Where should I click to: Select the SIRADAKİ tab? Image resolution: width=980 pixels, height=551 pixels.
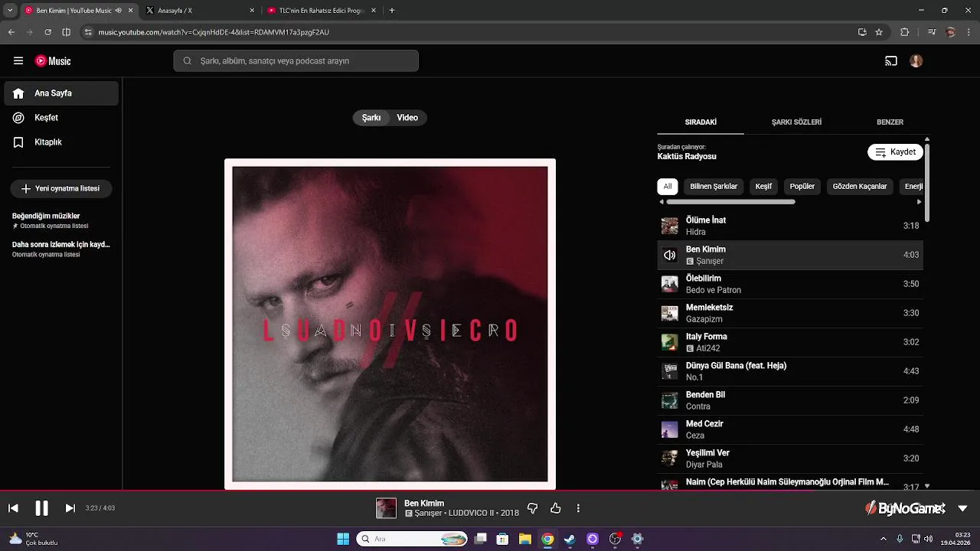pos(701,122)
